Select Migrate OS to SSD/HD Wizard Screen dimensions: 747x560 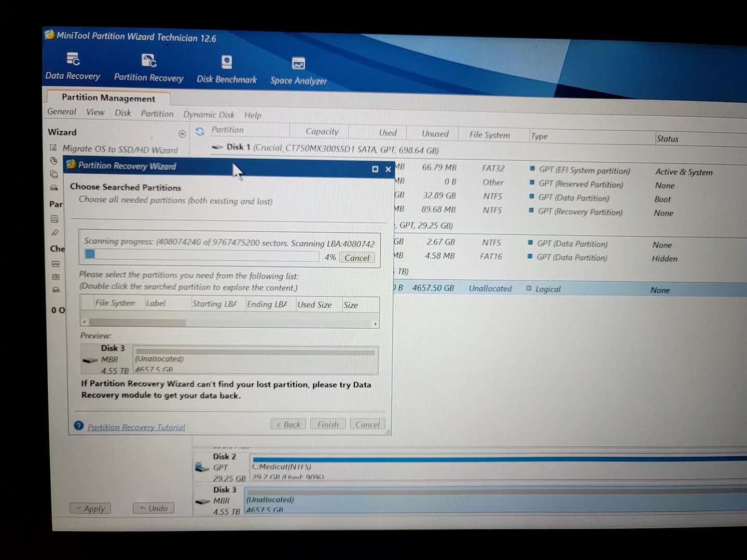click(x=120, y=149)
